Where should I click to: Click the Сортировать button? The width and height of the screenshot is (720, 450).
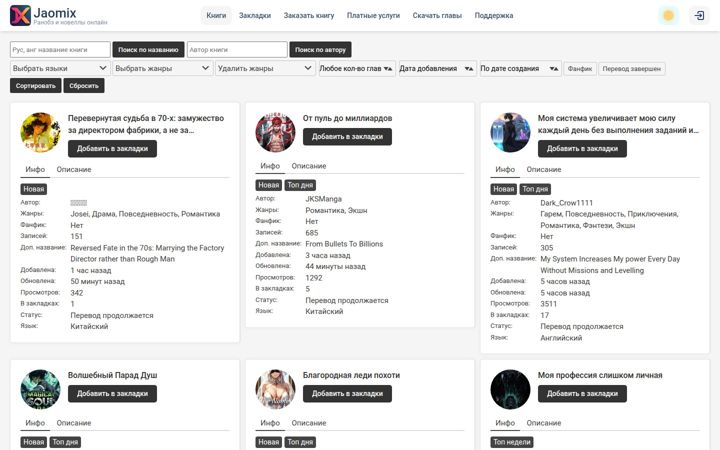point(35,86)
